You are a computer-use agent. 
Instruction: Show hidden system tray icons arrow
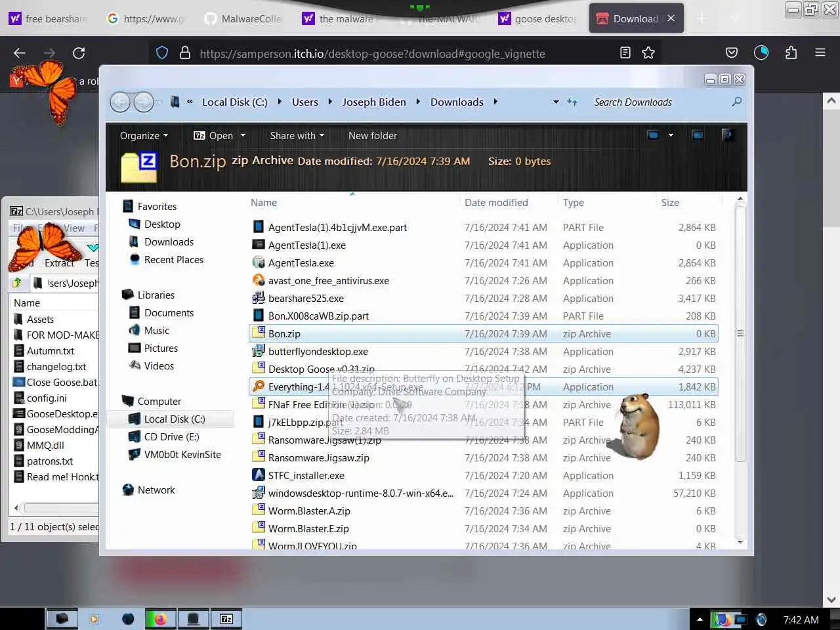click(x=700, y=619)
